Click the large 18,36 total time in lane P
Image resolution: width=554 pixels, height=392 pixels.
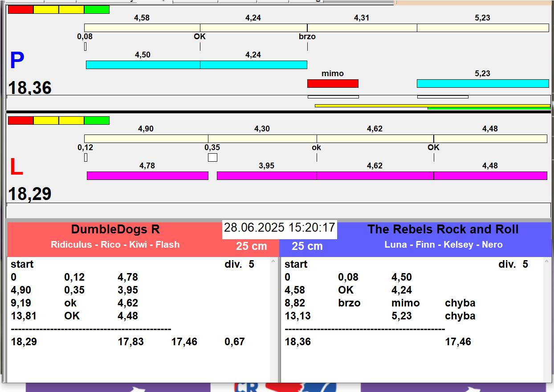[30, 88]
